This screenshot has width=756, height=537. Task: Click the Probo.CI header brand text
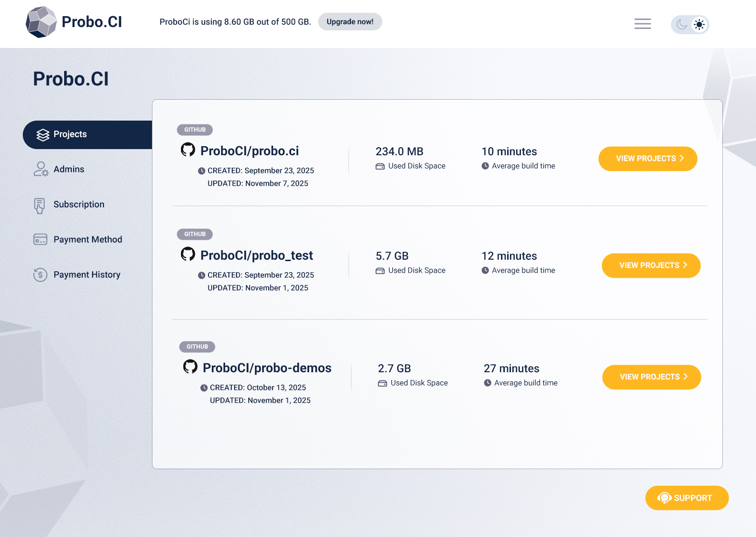(x=92, y=22)
